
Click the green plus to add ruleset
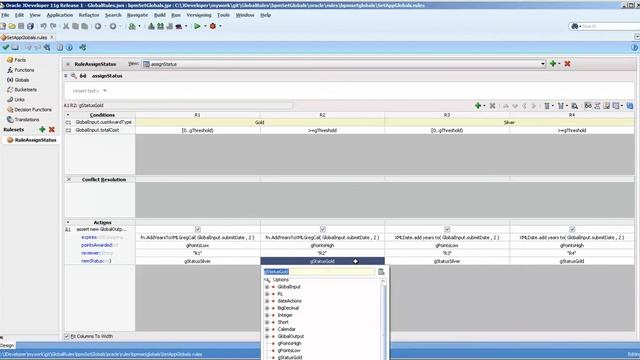point(42,129)
